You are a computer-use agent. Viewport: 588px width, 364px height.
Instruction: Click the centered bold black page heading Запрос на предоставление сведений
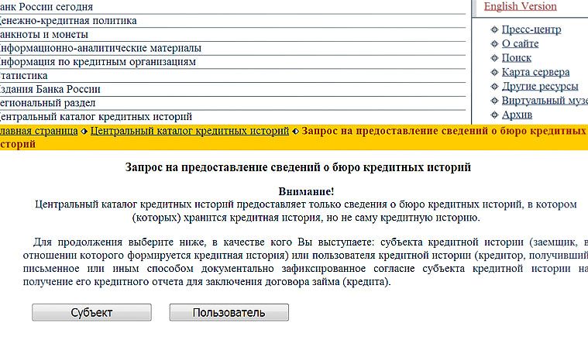tap(297, 167)
